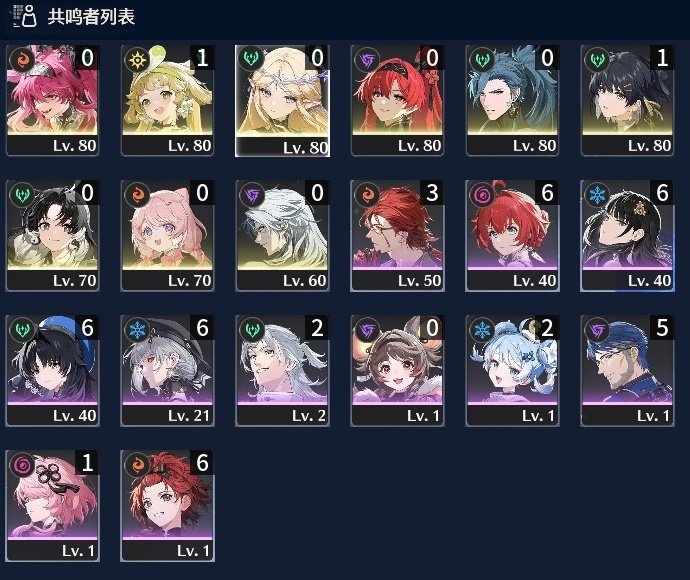Click the wind icon on the Lv. 2 card
690x580 pixels.
pyautogui.click(x=252, y=329)
